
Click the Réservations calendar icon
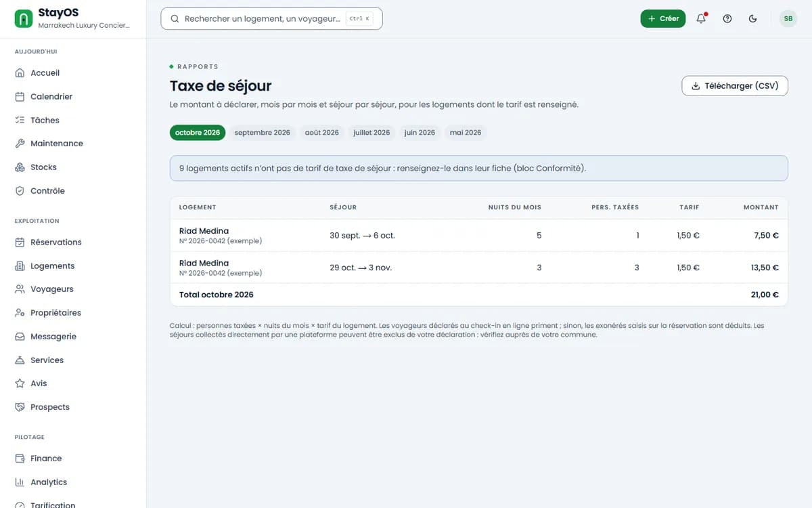click(20, 242)
